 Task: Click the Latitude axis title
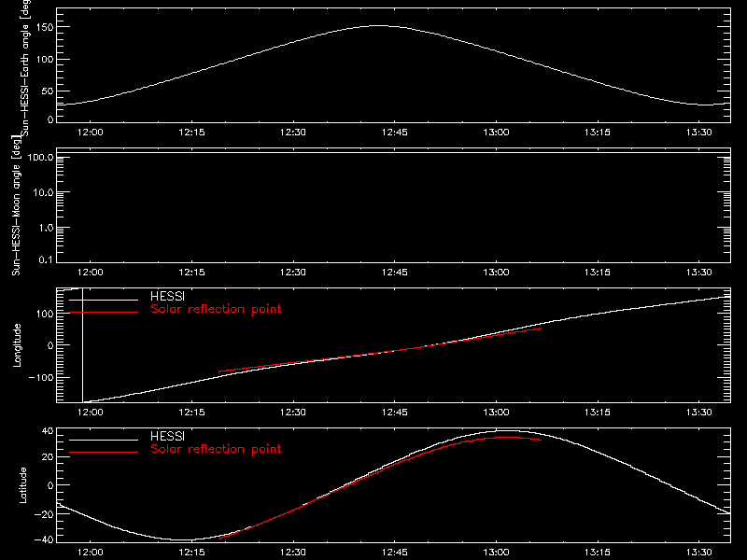pyautogui.click(x=22, y=484)
